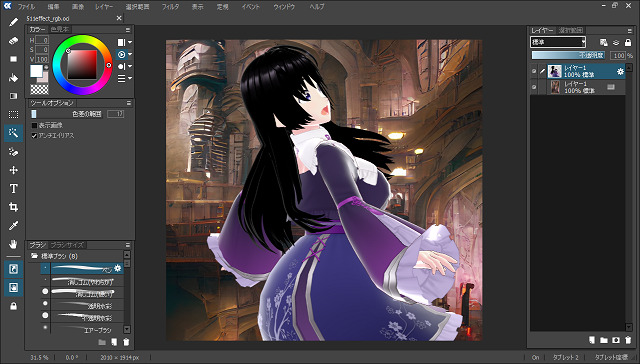640x364 pixels.
Task: Select the Magic Wand tool
Action: point(13,133)
